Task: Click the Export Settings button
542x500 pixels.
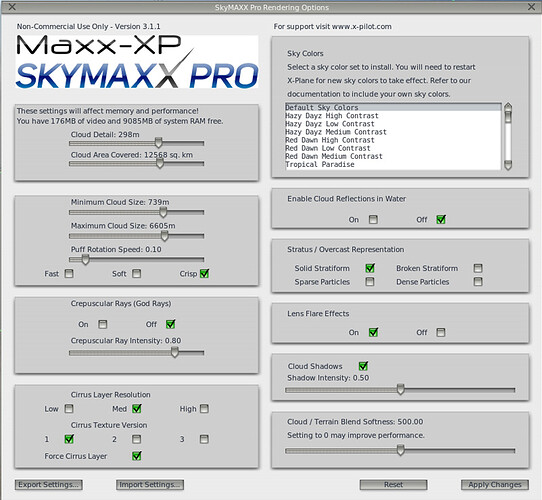Action: point(48,484)
